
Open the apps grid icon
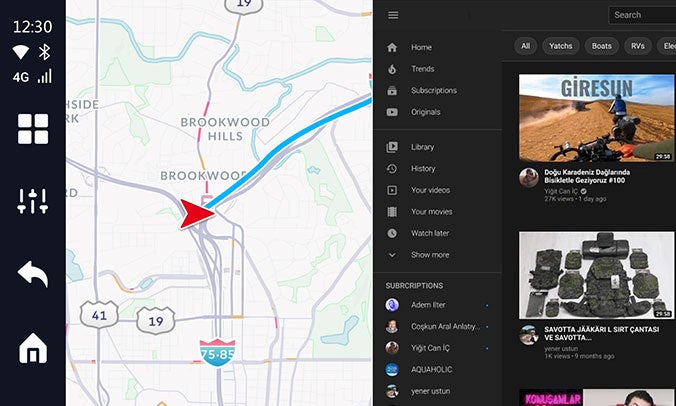(x=33, y=129)
